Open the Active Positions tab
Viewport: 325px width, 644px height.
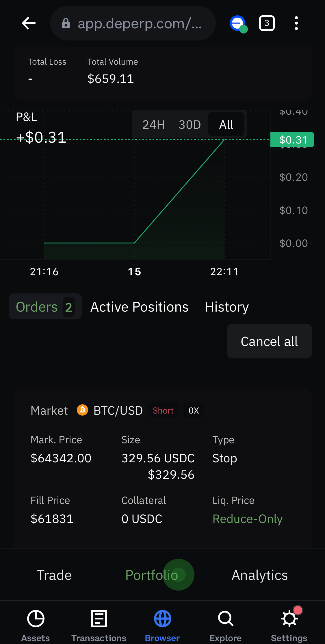139,307
